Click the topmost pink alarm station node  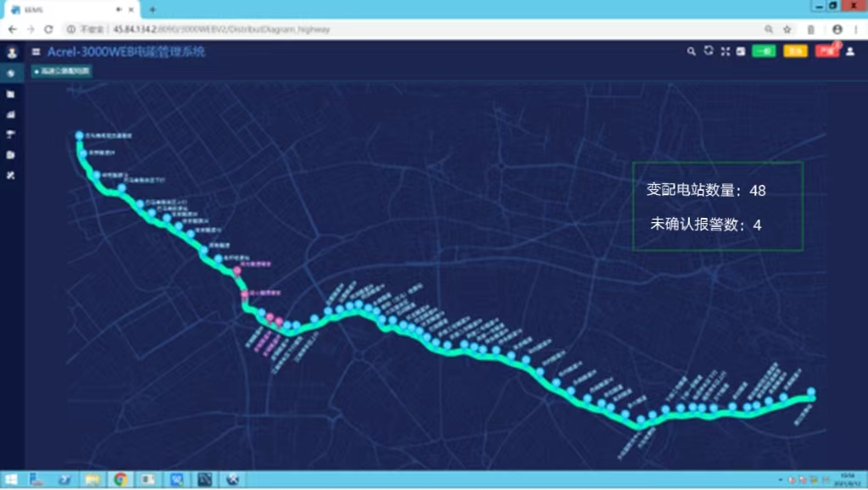[237, 270]
